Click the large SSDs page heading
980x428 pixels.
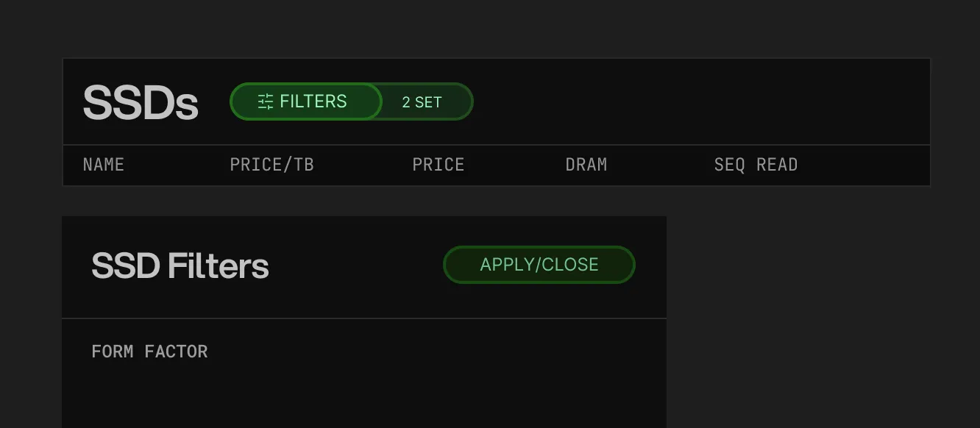141,103
